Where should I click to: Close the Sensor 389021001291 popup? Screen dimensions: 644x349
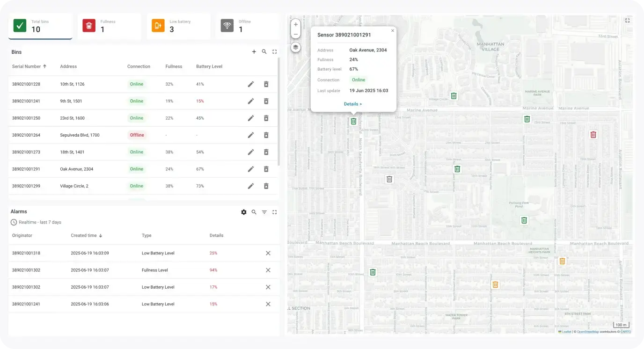coord(393,31)
